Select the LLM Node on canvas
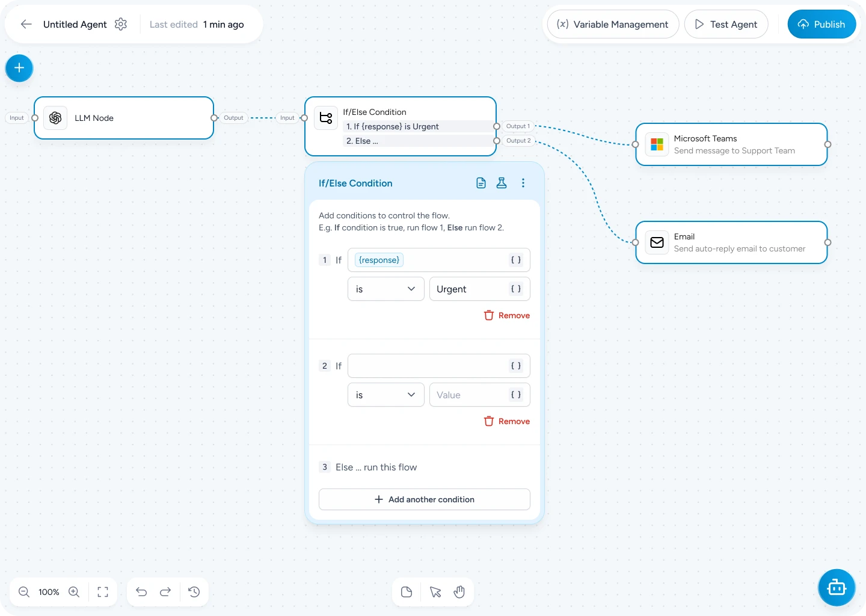866x616 pixels. point(124,118)
